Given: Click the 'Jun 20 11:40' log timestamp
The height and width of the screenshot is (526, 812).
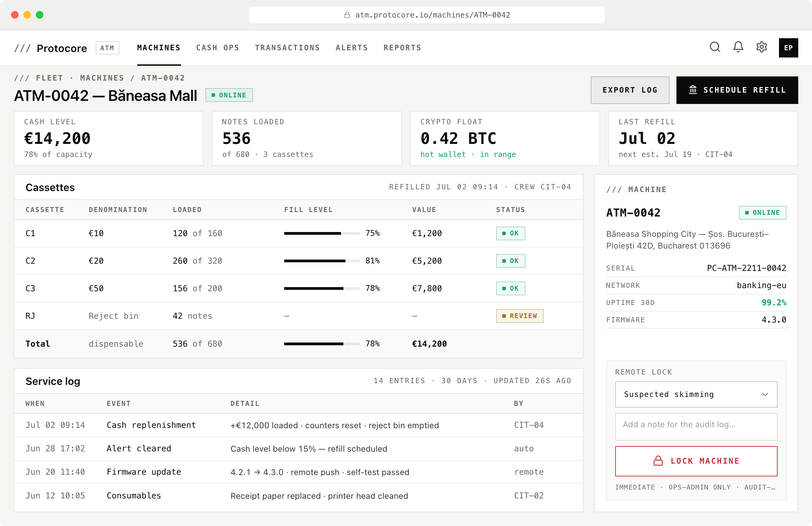Looking at the screenshot, I should 55,472.
